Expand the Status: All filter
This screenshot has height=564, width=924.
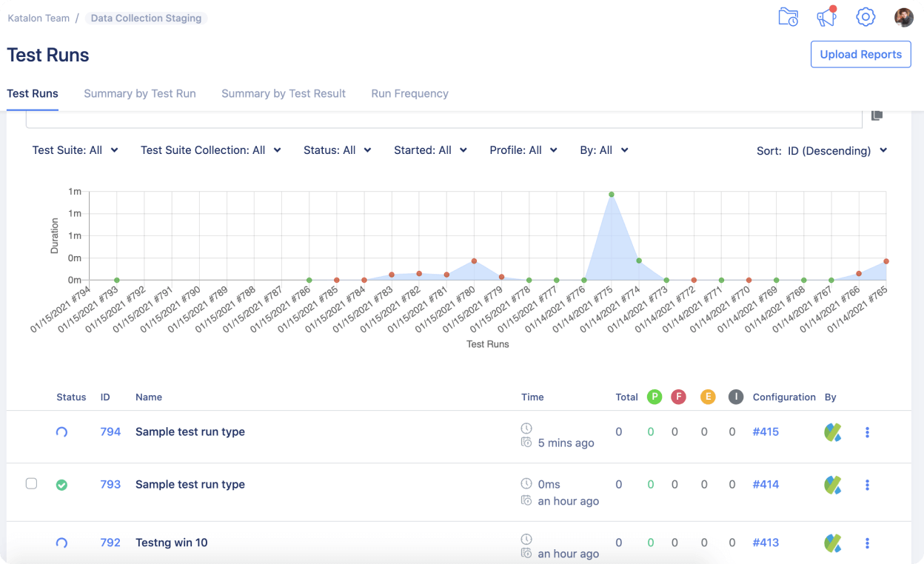[x=338, y=150]
